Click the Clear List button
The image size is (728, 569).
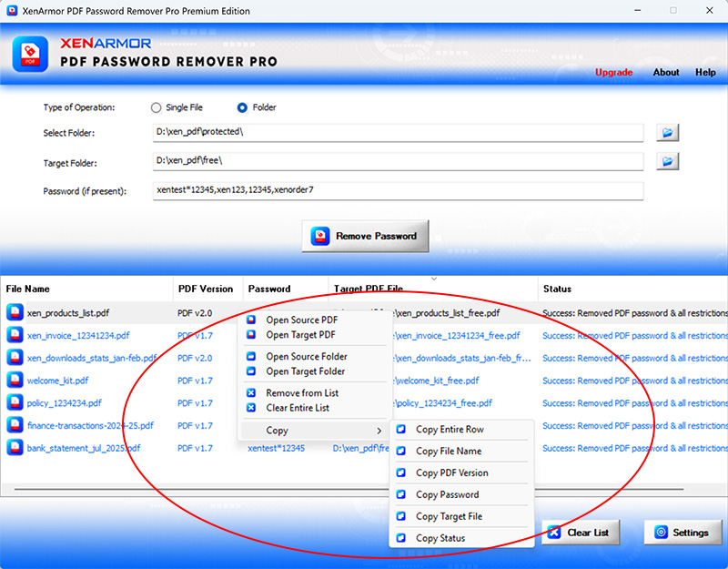(581, 533)
